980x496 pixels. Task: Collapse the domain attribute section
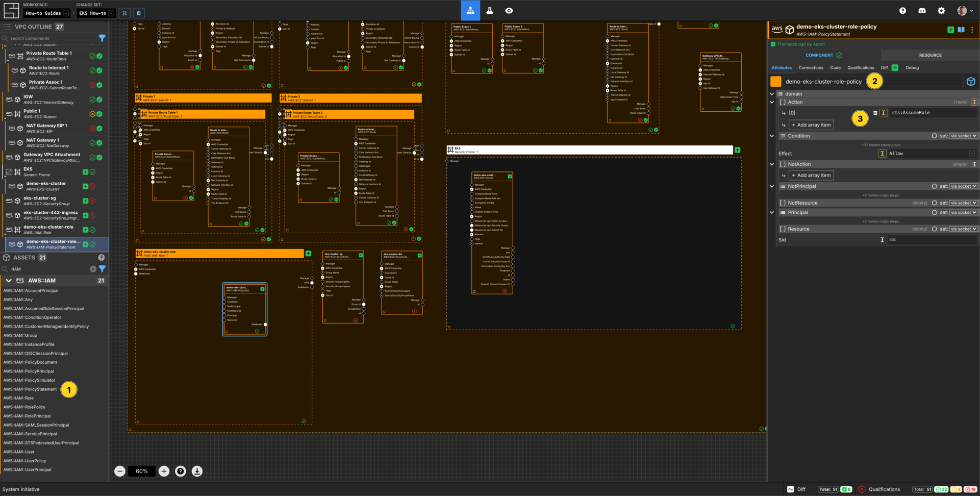point(772,94)
